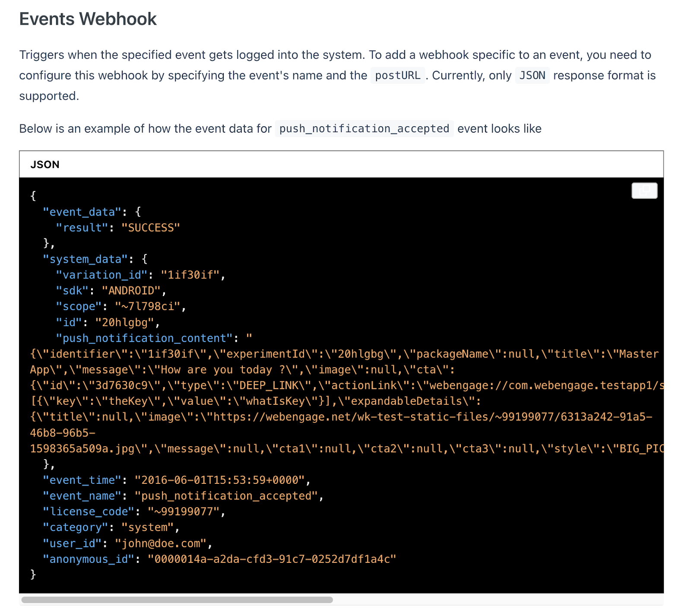Click the "license_code" key
691x616 pixels.
[x=88, y=512]
